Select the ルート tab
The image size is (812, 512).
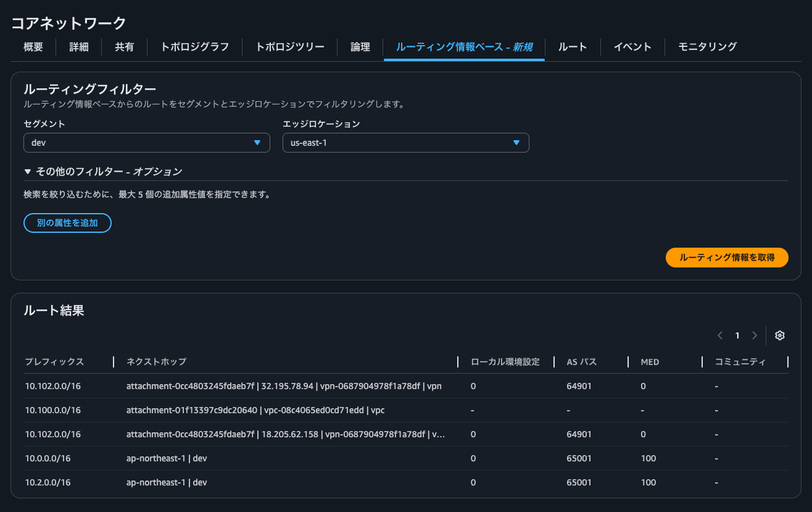(x=572, y=46)
